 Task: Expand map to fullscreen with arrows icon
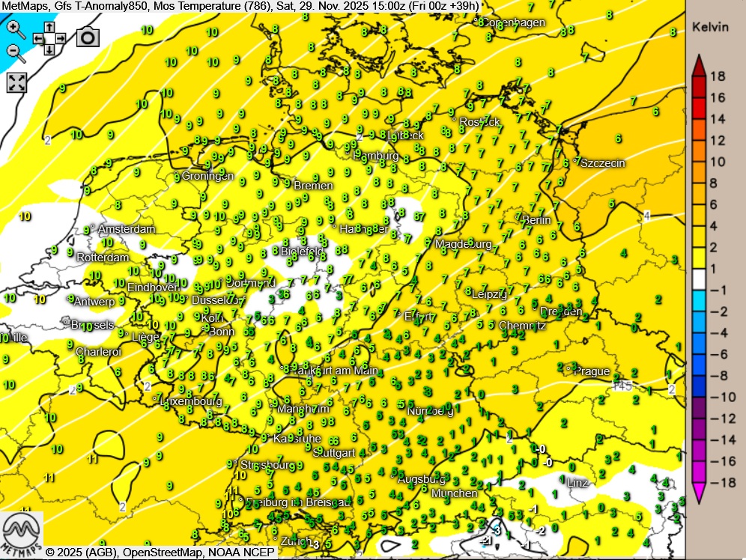16,82
